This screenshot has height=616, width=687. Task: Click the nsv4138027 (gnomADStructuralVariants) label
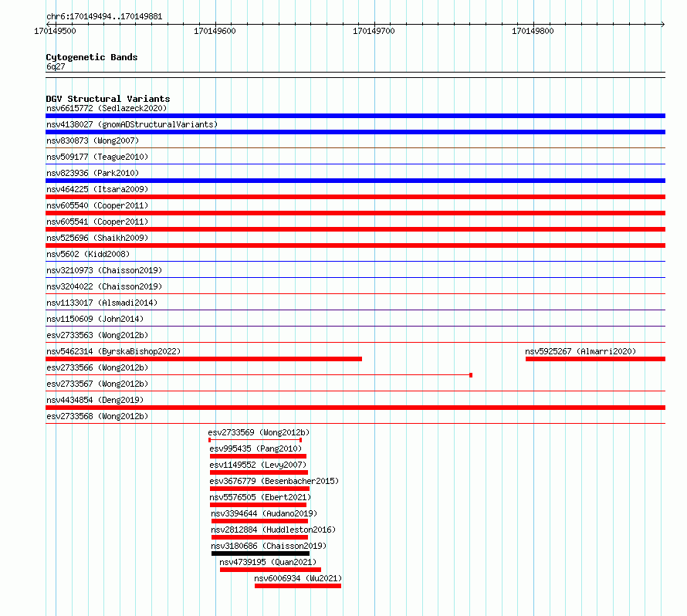[132, 124]
